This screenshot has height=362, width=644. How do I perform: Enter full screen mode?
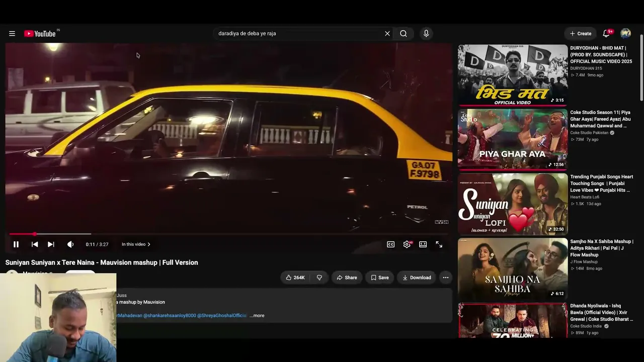pyautogui.click(x=439, y=244)
